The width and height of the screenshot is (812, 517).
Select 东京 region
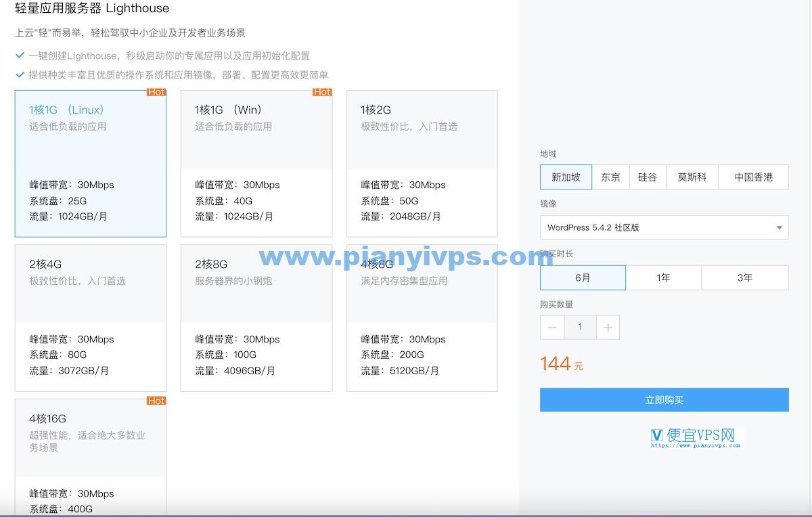point(610,177)
